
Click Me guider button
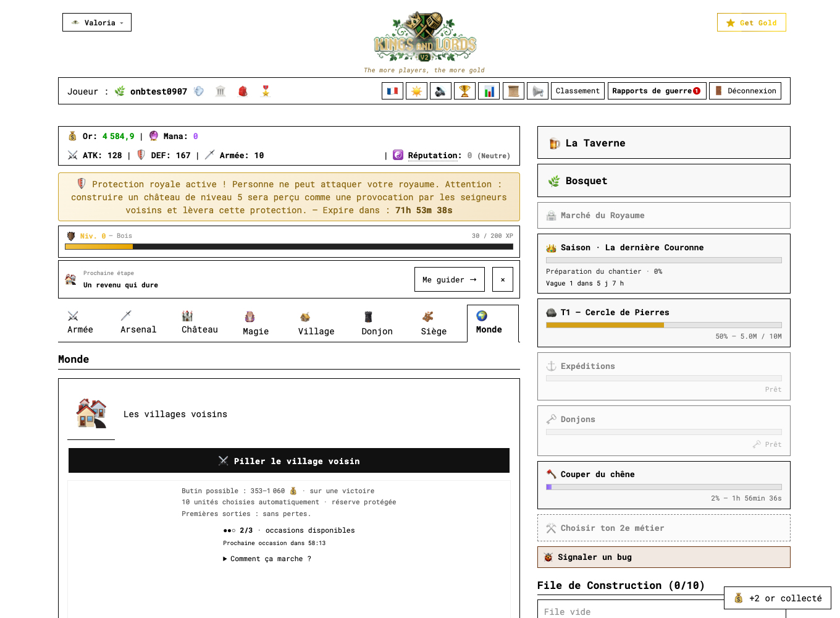click(x=450, y=279)
